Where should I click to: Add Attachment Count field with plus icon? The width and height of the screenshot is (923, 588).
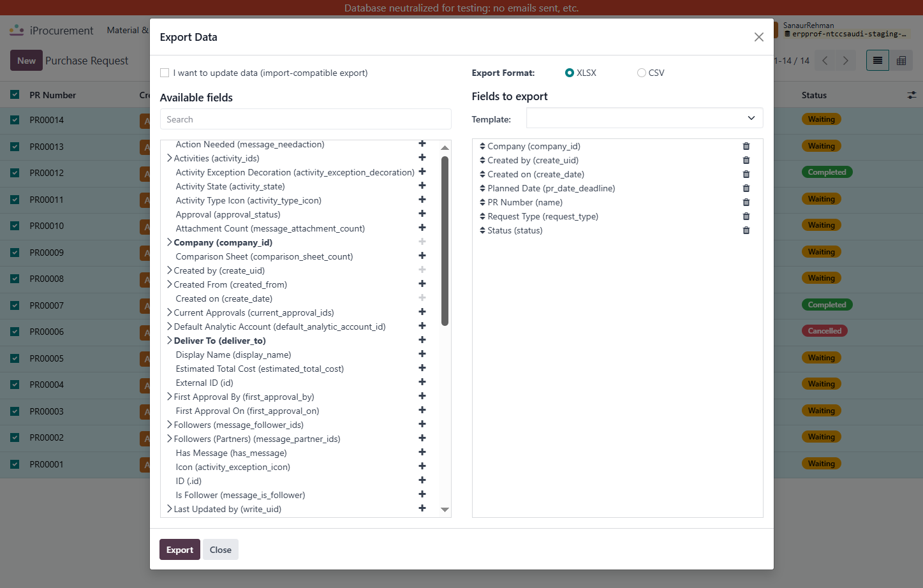click(422, 228)
